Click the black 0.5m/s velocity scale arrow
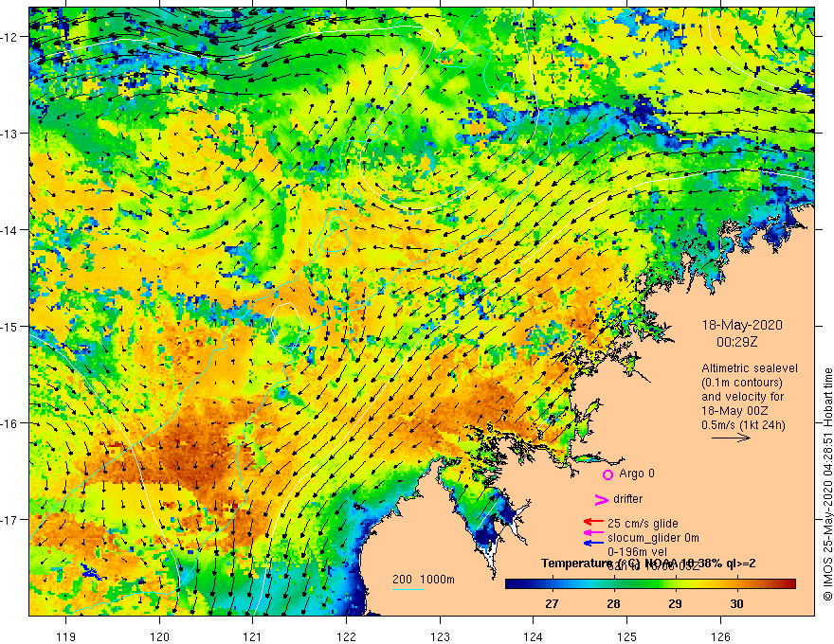The image size is (834, 644). tap(732, 438)
